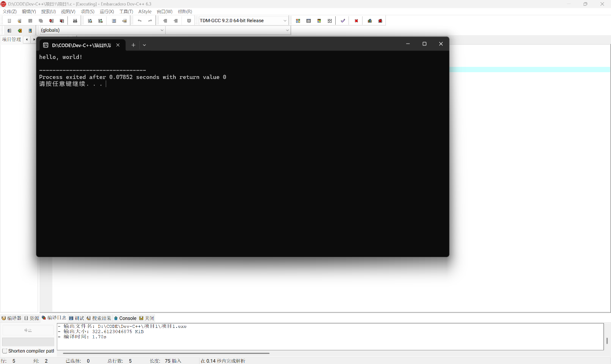Close the terminal tab D:\CODE\Dev-C++

[x=118, y=45]
